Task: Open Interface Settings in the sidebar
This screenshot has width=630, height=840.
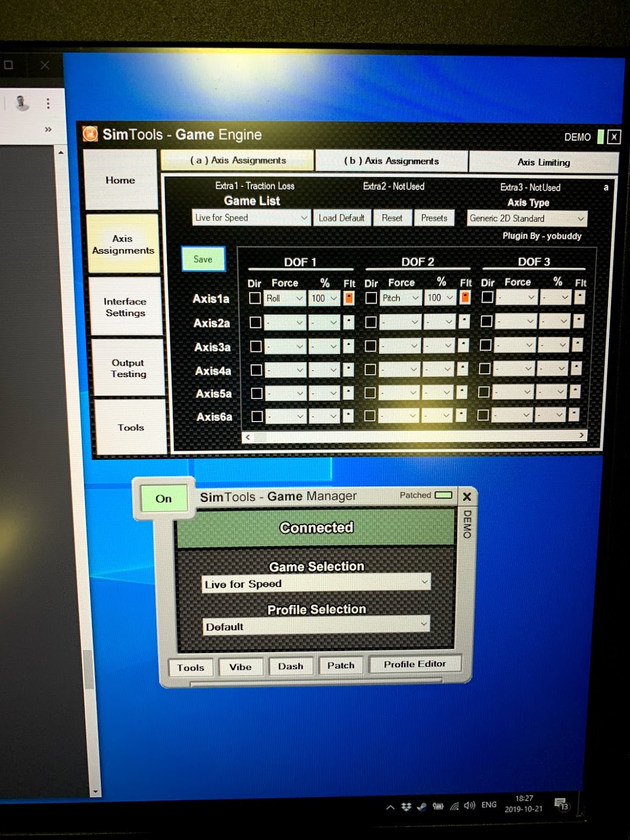Action: pyautogui.click(x=125, y=307)
